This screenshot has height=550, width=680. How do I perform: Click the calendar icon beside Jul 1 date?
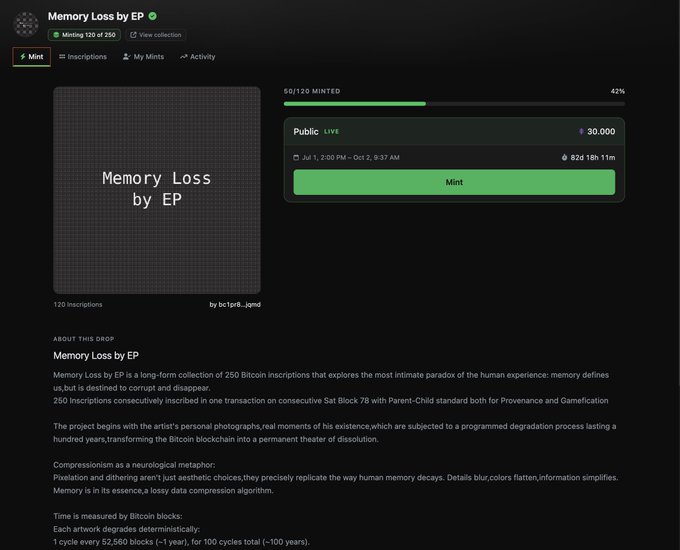(296, 157)
